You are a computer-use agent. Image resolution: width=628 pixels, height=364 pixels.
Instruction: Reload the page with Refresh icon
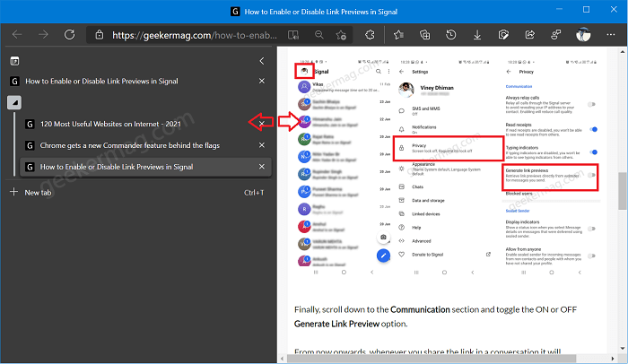[69, 35]
